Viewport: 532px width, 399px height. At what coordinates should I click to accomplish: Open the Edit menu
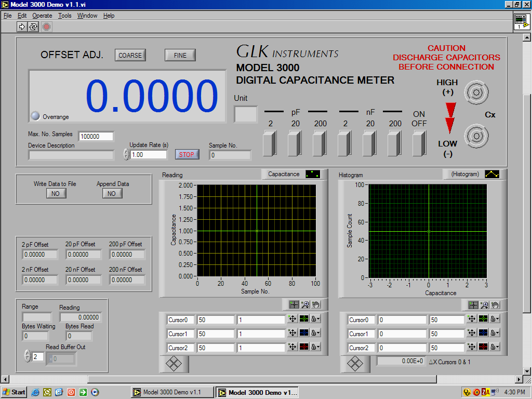coord(22,16)
